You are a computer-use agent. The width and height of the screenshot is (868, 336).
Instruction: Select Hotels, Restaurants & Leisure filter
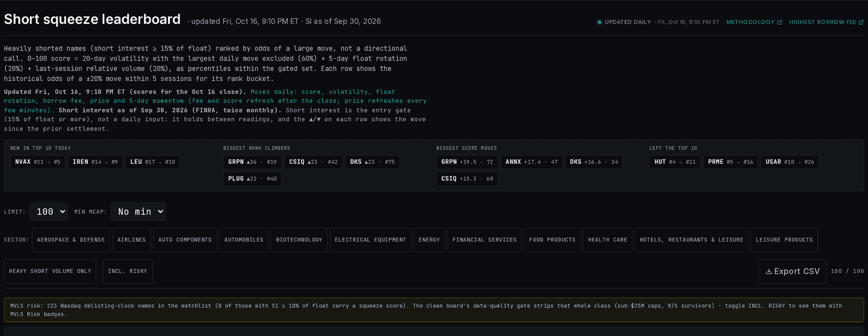pyautogui.click(x=692, y=240)
